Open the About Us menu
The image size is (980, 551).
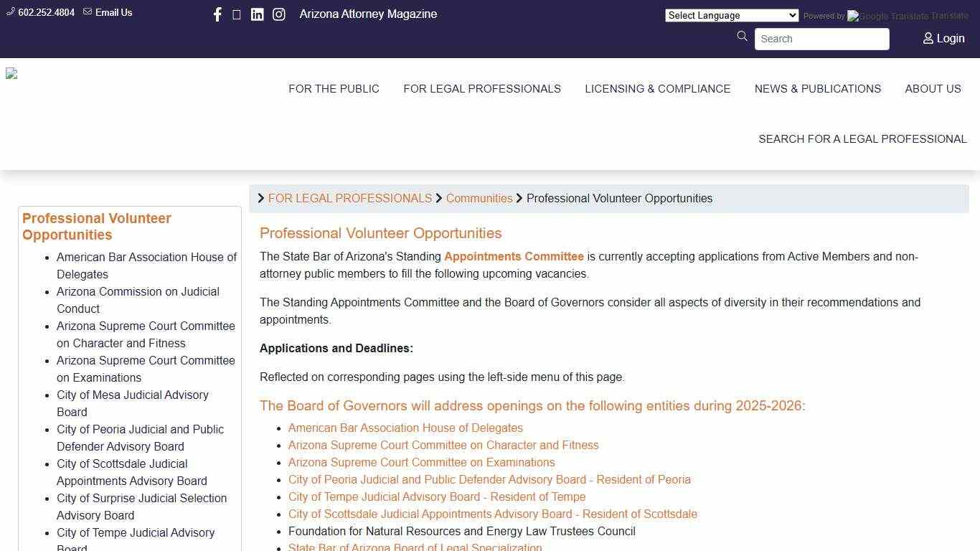click(933, 89)
